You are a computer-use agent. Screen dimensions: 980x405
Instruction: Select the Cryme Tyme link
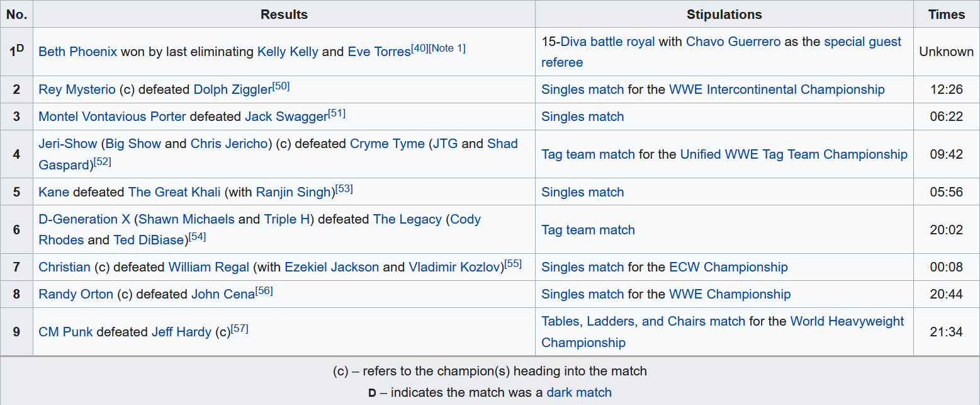387,144
